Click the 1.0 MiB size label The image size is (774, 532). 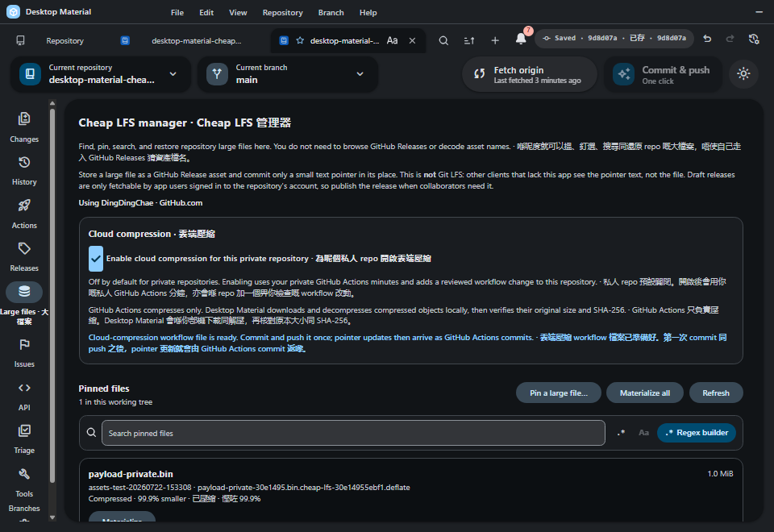click(720, 474)
